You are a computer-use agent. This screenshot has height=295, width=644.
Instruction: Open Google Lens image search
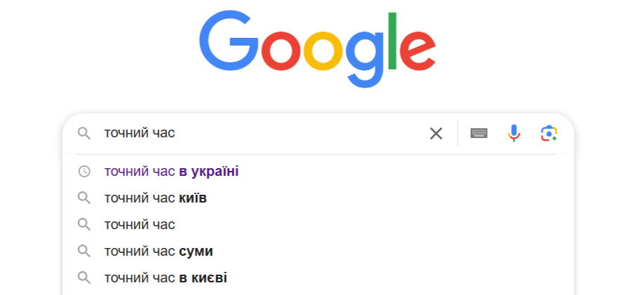549,133
